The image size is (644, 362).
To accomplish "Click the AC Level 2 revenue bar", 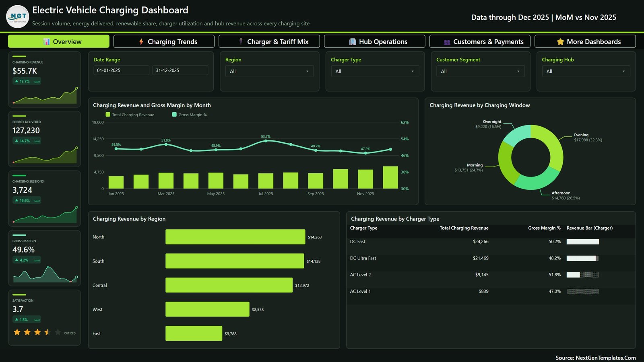I will click(x=583, y=275).
